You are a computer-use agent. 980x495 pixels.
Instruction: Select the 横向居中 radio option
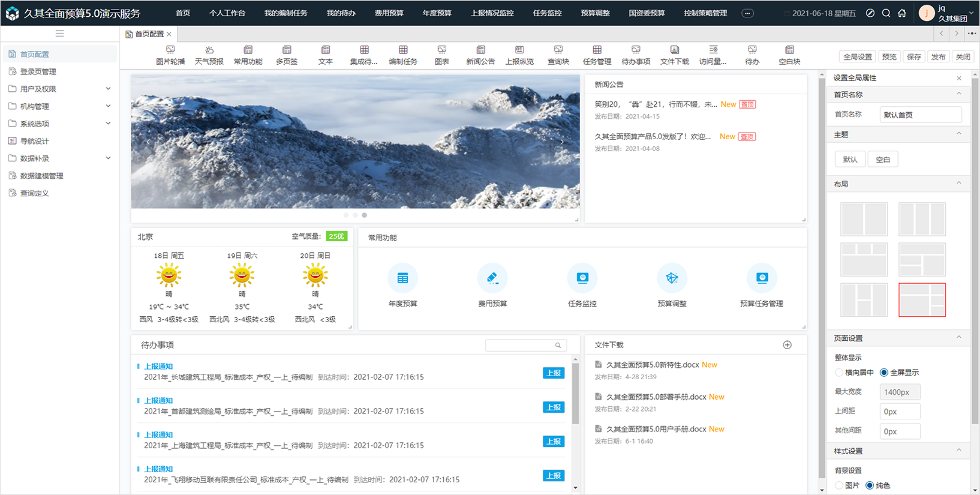(839, 373)
